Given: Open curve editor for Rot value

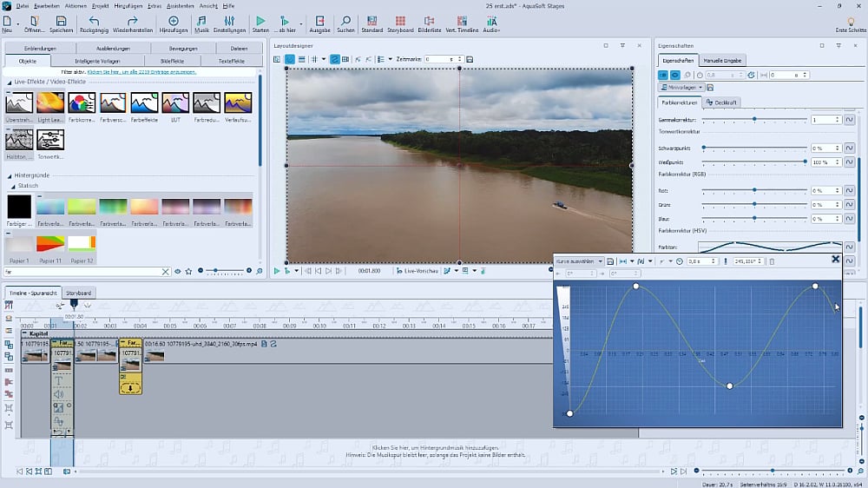Looking at the screenshot, I should point(850,190).
